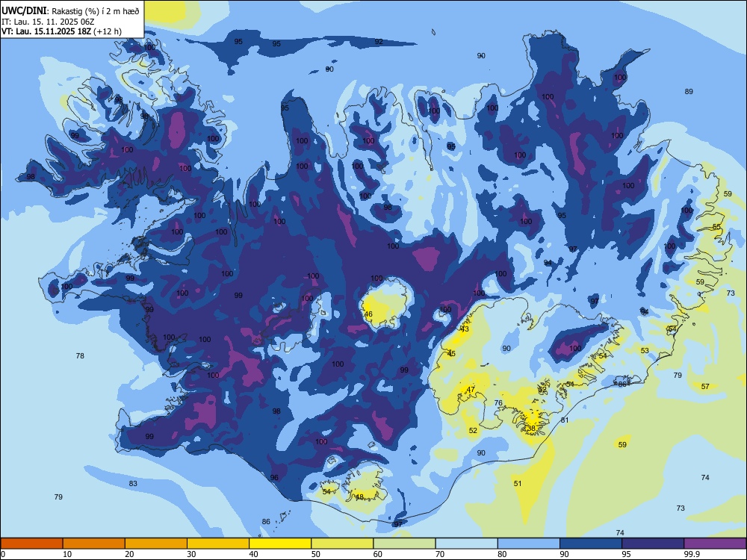Click the 43 humidity value on the map
747x560 pixels.
pyautogui.click(x=465, y=329)
